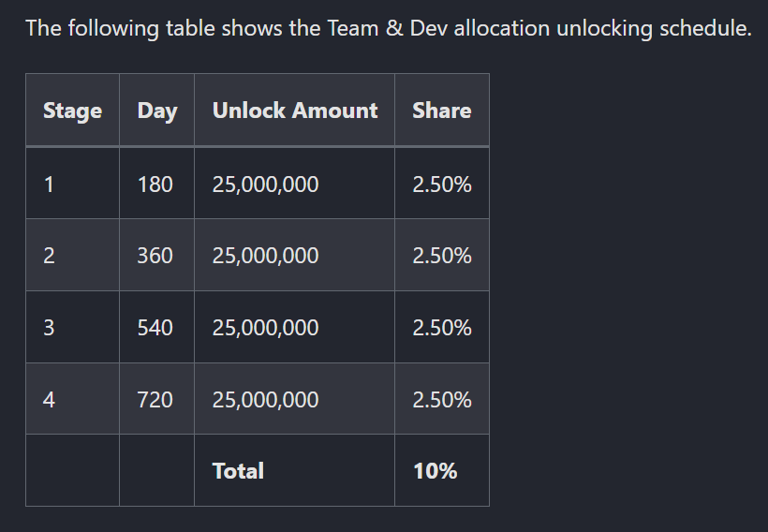Select the 10% total share cell
The height and width of the screenshot is (532, 768).
(442, 470)
